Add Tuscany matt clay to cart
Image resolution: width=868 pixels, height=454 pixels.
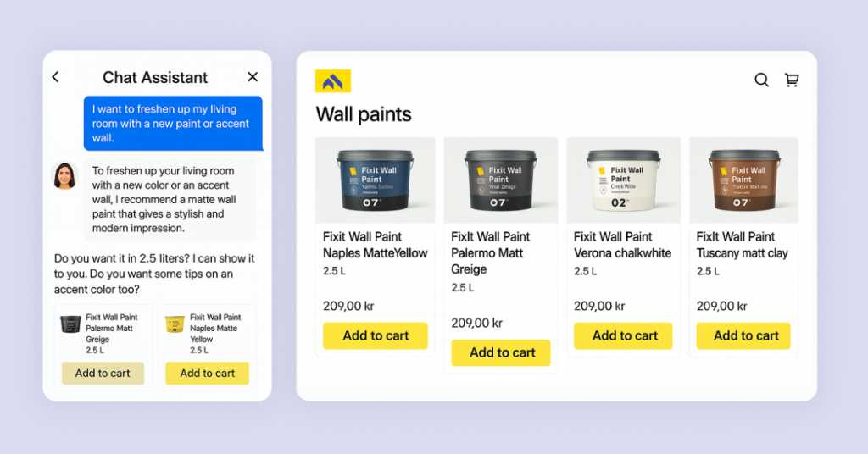[743, 335]
